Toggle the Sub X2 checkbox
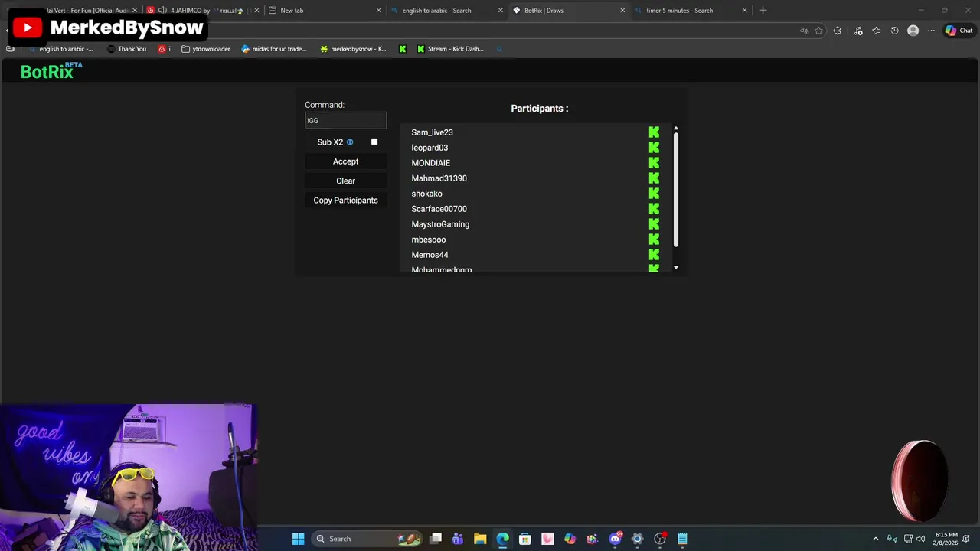Viewport: 980px width, 551px height. click(x=374, y=142)
